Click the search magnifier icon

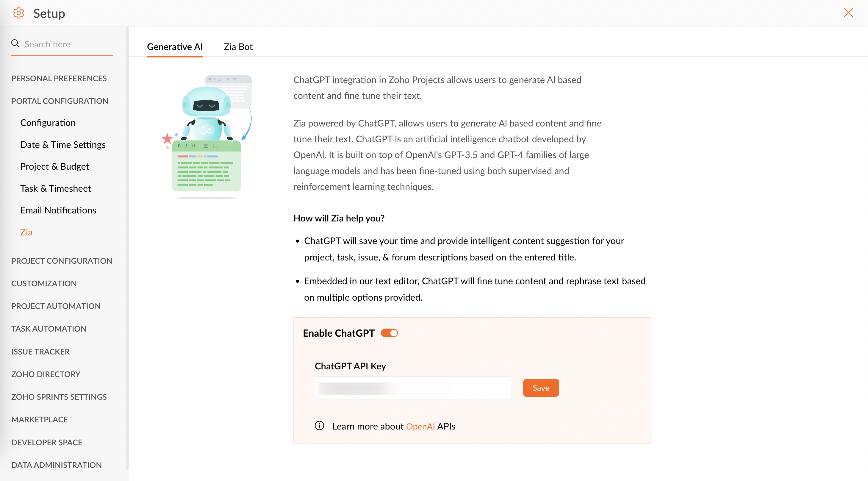(15, 43)
